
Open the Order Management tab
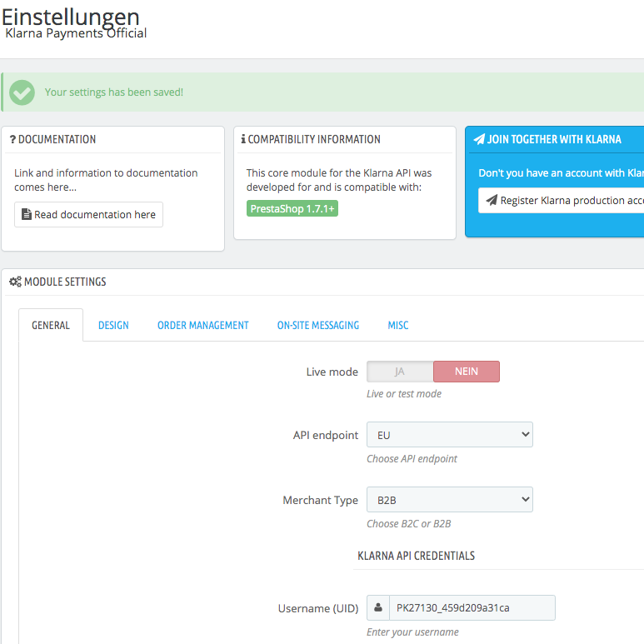pos(203,325)
